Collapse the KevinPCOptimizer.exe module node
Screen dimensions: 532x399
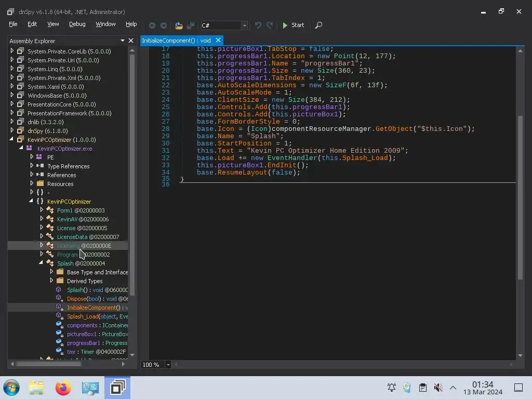21,148
